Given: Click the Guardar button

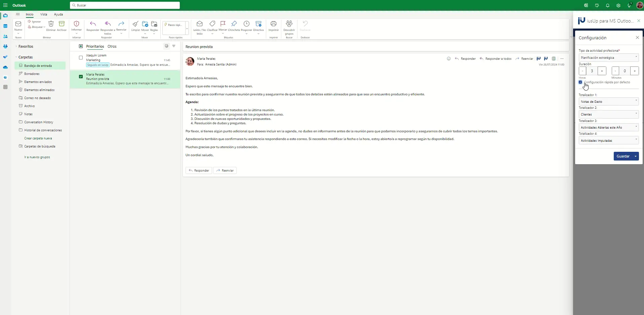Looking at the screenshot, I should [x=623, y=156].
